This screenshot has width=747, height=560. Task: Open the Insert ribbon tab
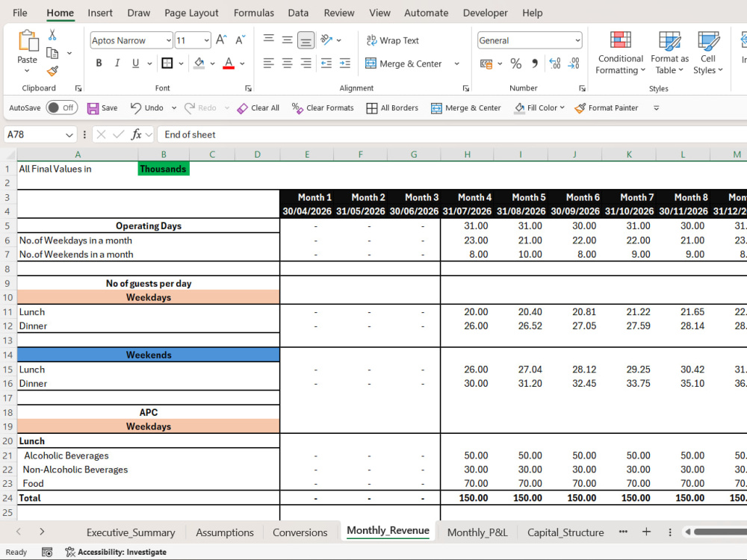(x=100, y=13)
